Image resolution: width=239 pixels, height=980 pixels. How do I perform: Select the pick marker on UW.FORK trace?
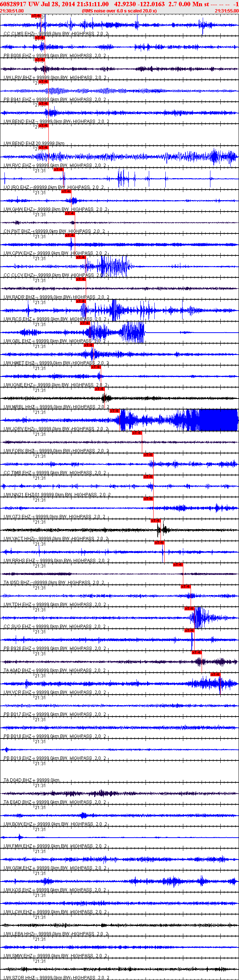click(137, 433)
